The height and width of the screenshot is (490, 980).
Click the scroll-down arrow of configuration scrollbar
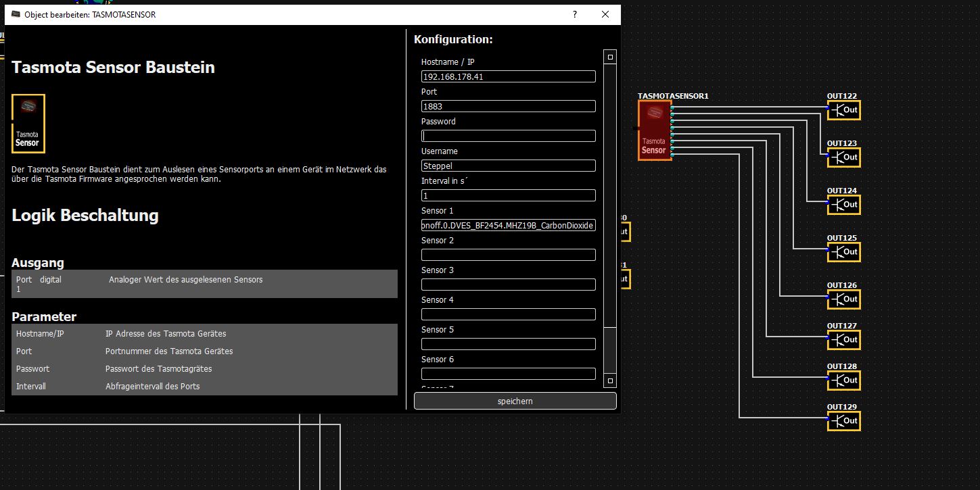pos(609,381)
